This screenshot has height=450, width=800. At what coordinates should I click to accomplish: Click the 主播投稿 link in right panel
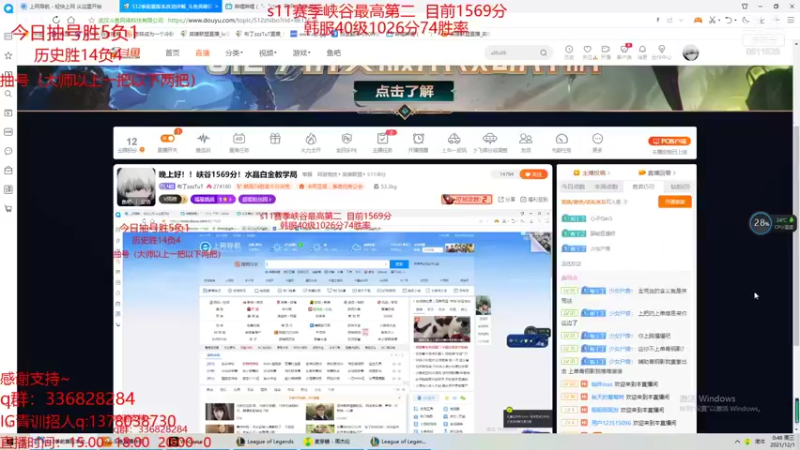click(x=592, y=173)
